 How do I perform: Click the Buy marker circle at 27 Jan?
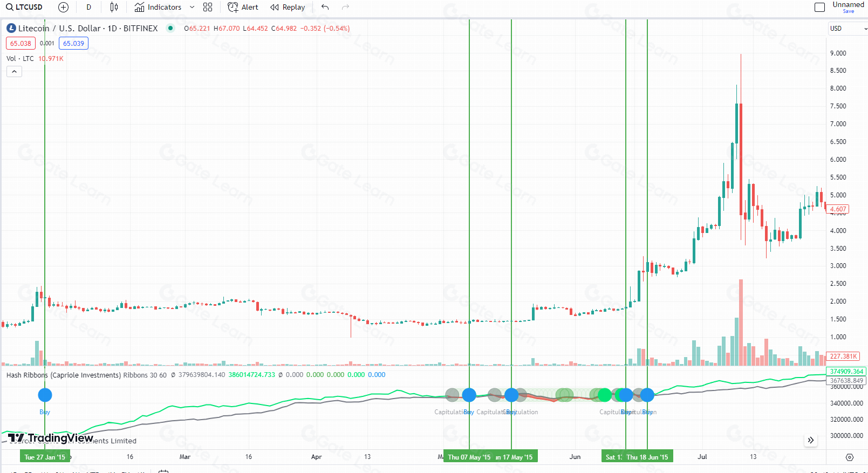coord(45,395)
